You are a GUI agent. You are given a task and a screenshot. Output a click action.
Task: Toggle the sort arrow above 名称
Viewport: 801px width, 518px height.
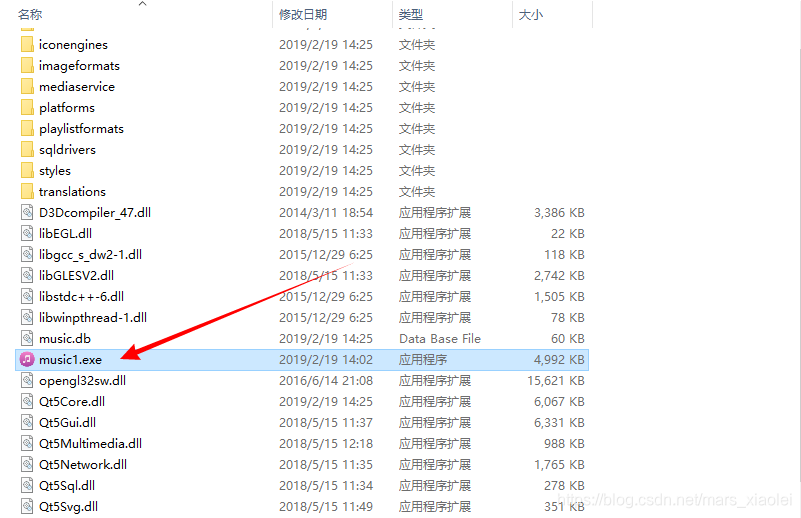143,4
